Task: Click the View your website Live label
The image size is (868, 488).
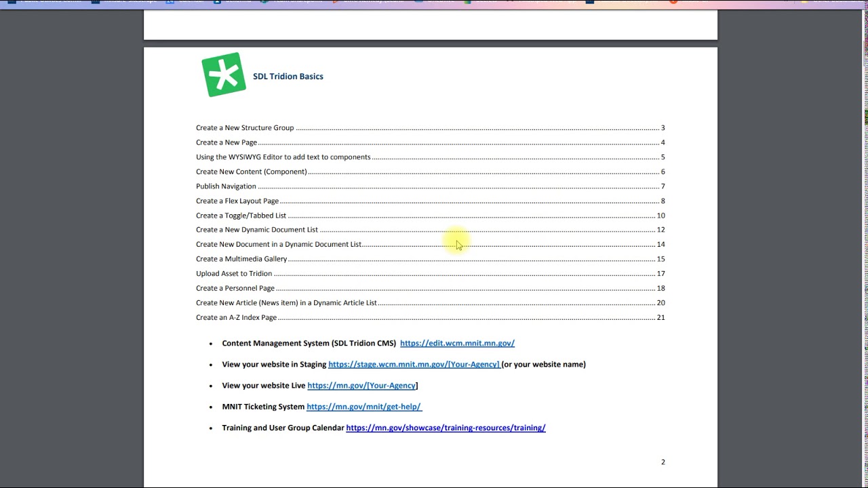Action: (264, 386)
